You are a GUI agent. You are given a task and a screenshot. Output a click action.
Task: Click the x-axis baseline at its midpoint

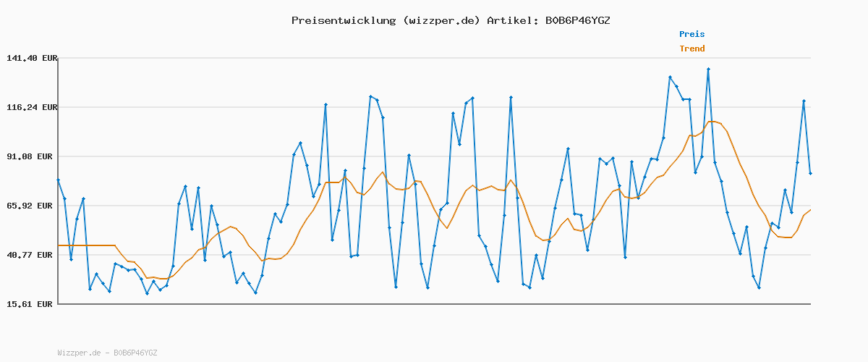[434, 304]
